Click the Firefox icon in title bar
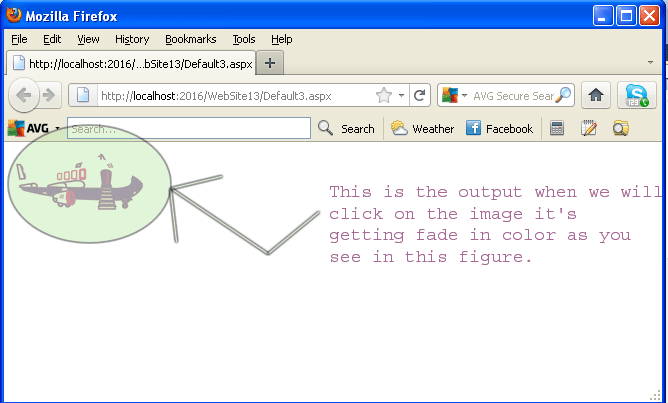 coord(14,15)
